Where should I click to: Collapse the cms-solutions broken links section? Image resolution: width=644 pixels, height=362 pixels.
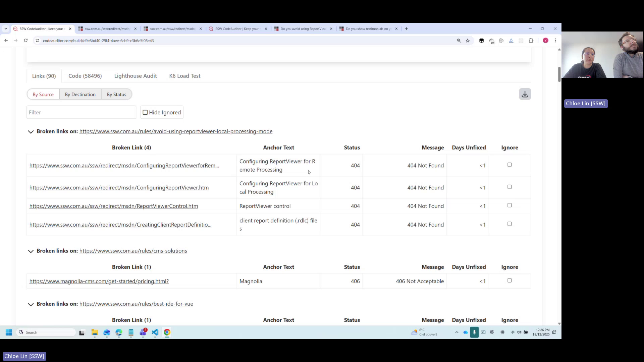(x=31, y=251)
